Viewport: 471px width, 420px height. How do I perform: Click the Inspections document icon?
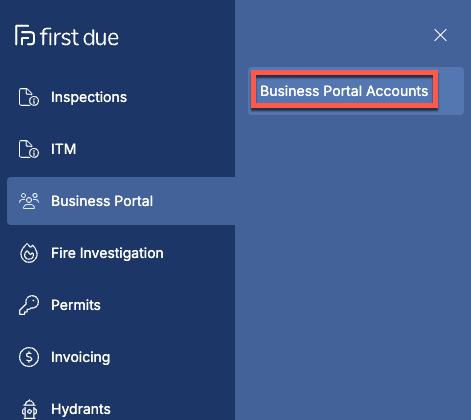click(29, 97)
